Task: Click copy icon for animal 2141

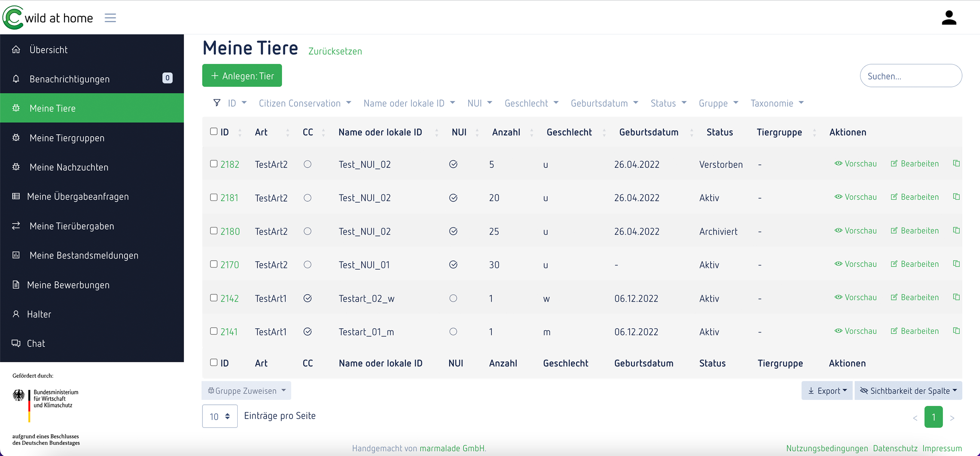Action: tap(956, 331)
